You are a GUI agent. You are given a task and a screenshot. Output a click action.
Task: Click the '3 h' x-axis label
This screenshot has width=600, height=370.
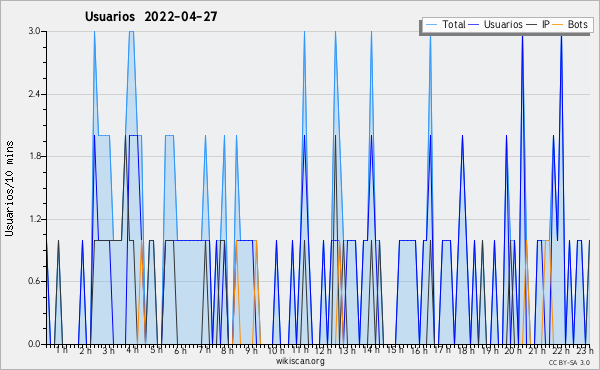click(x=109, y=350)
